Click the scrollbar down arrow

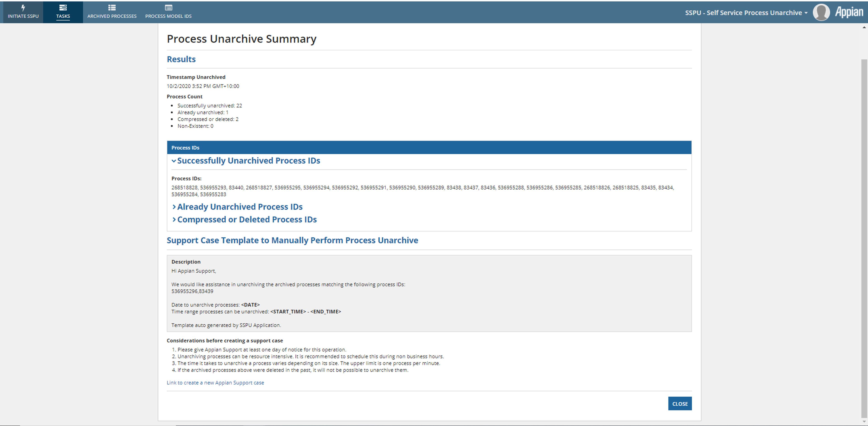click(x=864, y=421)
